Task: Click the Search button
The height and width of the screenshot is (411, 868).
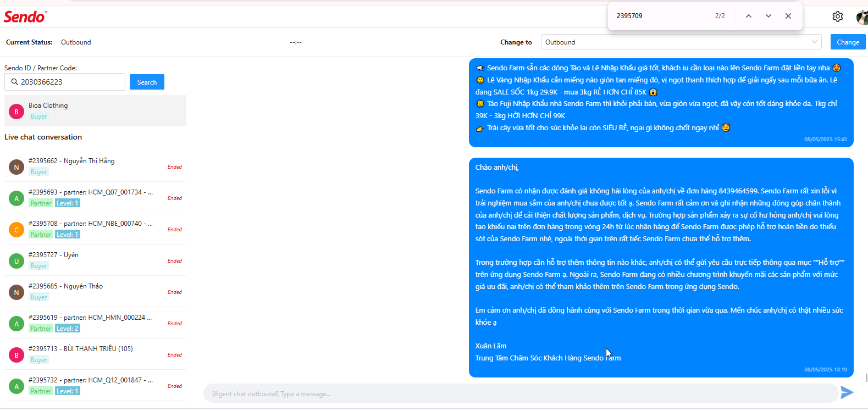Action: click(x=147, y=82)
